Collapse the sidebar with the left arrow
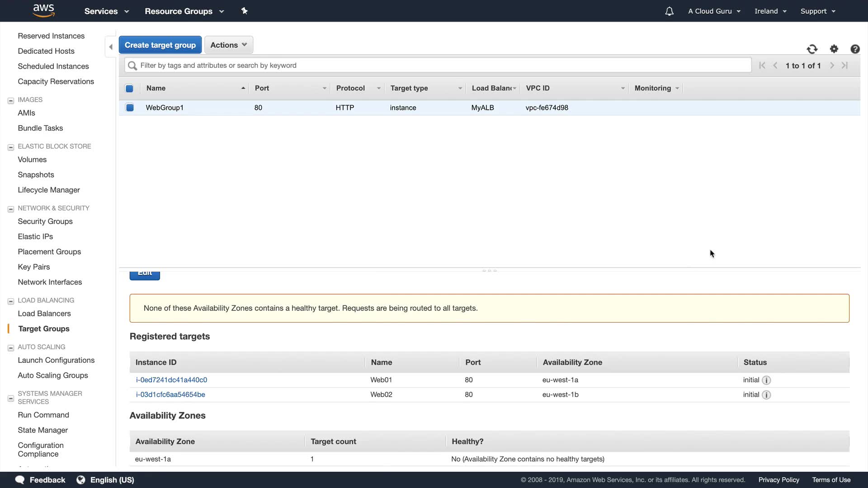Screen dimensions: 868x488 pos(111,47)
